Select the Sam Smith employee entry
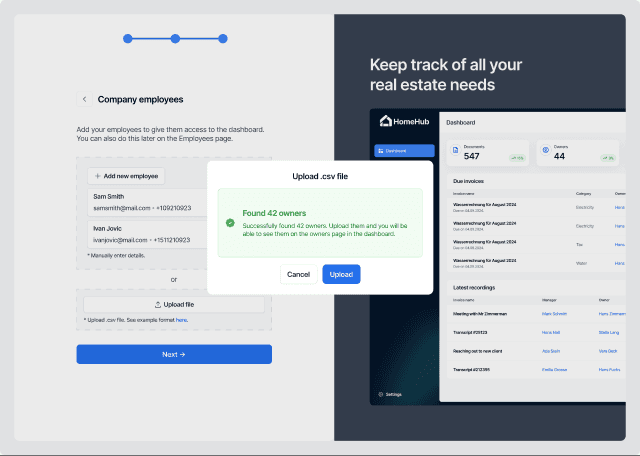Viewport: 640px width, 456px height. click(x=147, y=202)
